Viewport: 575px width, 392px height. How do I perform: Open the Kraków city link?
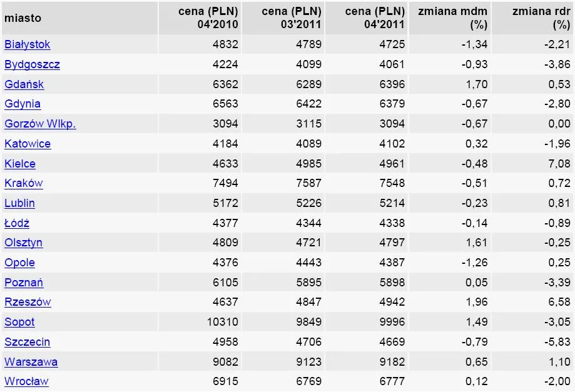pyautogui.click(x=24, y=184)
